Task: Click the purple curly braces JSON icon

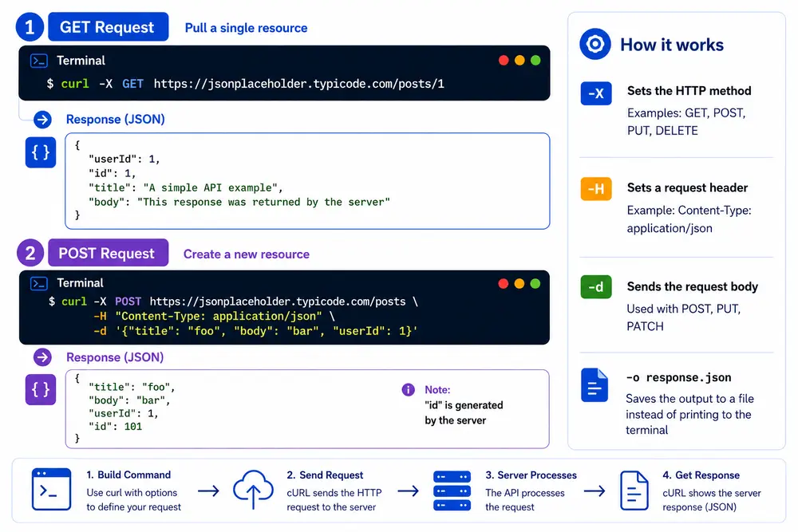Action: 41,389
